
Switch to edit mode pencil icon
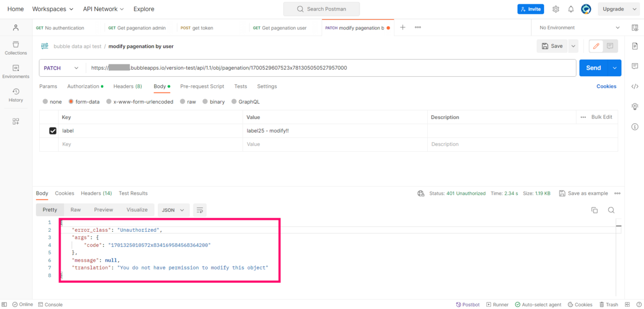[x=596, y=46]
